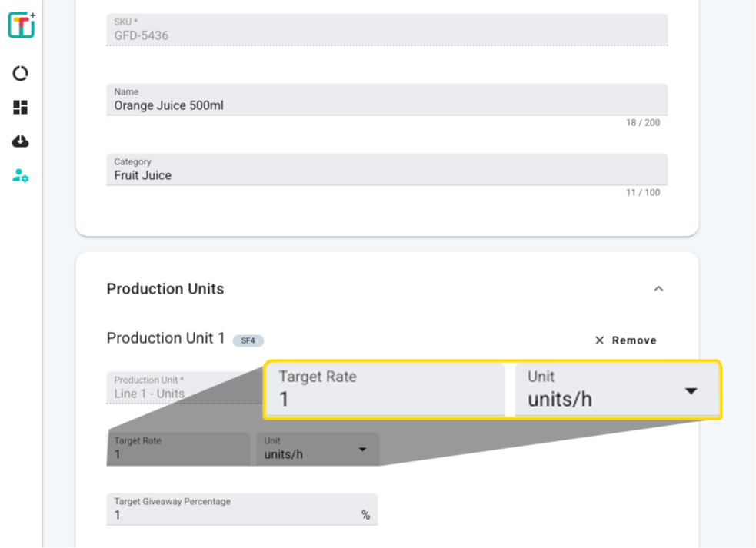Select the Category field containing Fruit Juice
756x548 pixels.
(x=386, y=170)
